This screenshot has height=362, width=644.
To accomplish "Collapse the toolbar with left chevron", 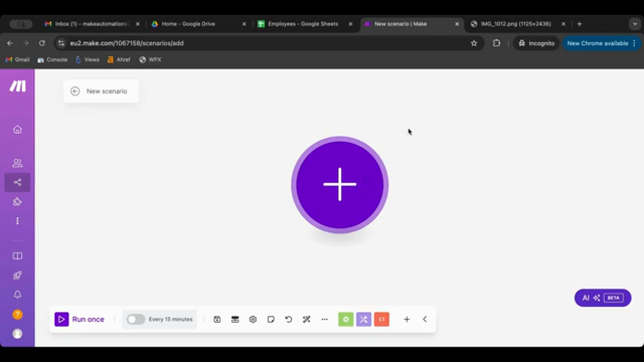I will (x=425, y=319).
